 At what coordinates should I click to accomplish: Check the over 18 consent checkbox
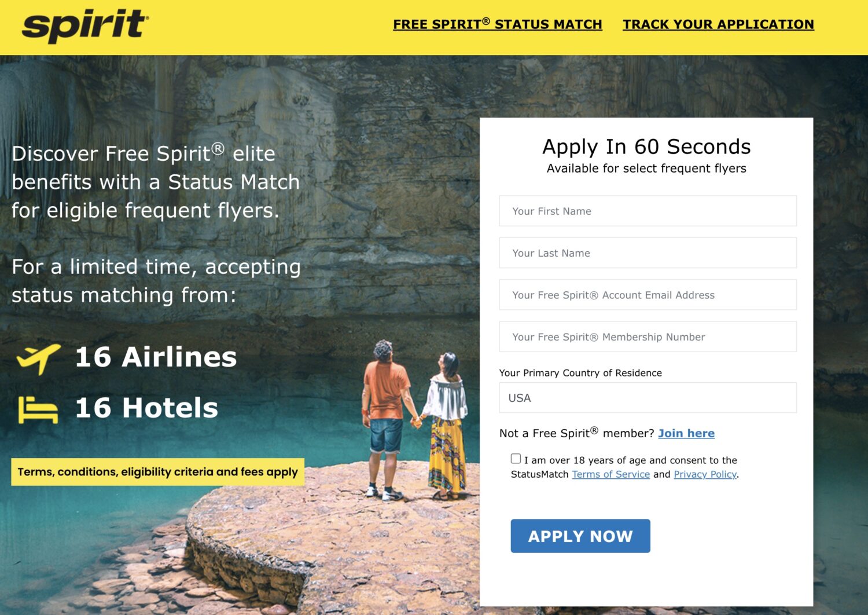point(516,459)
